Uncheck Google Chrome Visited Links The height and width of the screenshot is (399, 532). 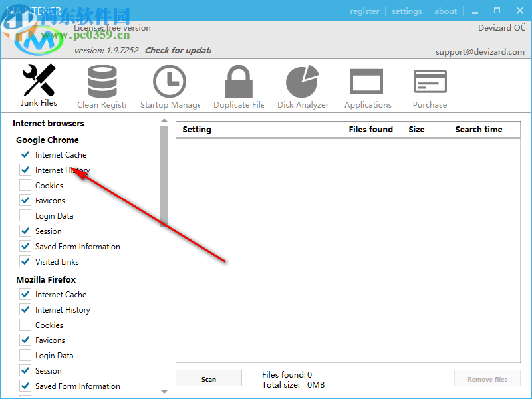pos(25,261)
